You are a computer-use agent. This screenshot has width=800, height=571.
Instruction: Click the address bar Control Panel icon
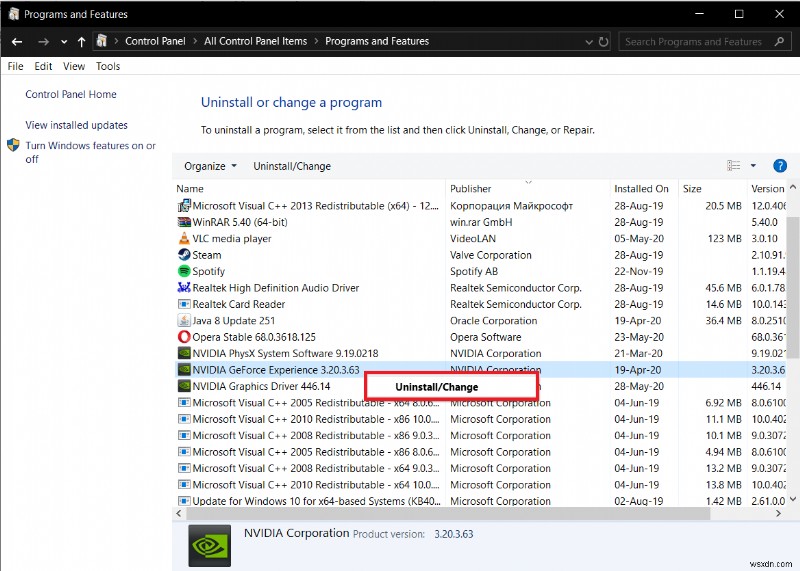point(102,41)
